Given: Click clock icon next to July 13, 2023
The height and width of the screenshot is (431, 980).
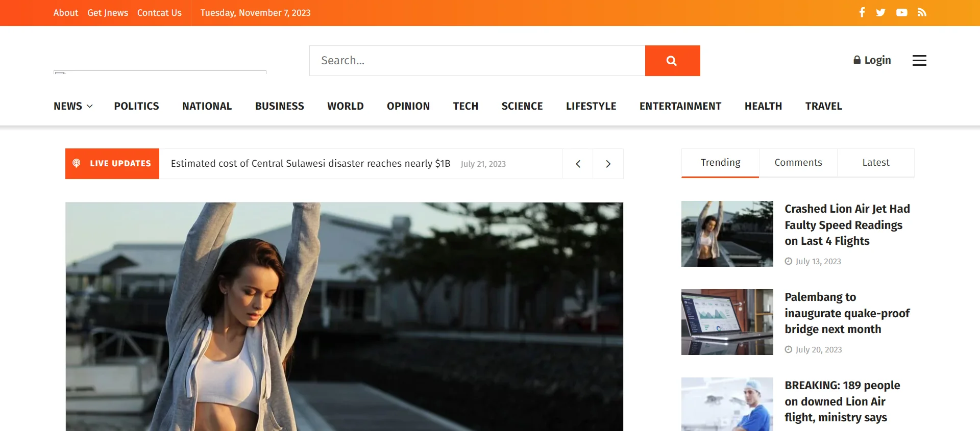Looking at the screenshot, I should click(789, 261).
